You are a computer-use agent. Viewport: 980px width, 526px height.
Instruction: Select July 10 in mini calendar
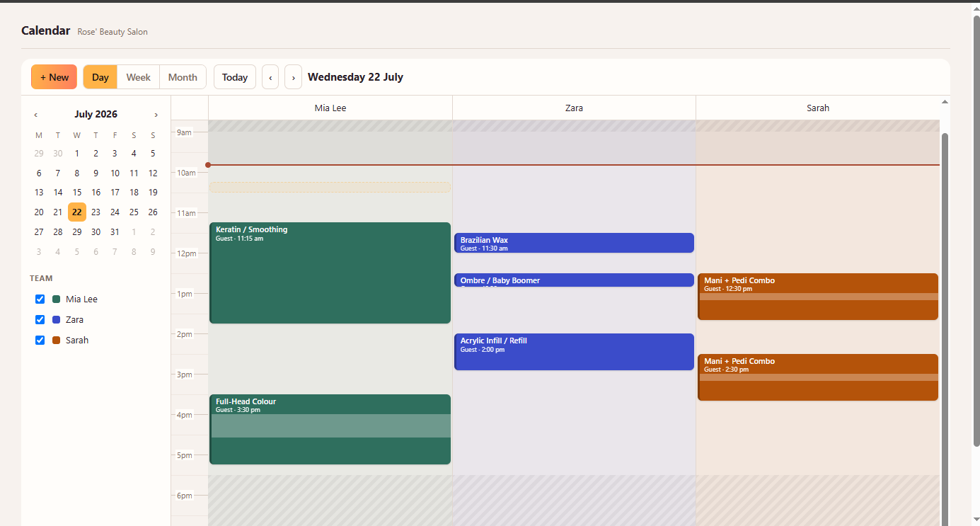[115, 173]
